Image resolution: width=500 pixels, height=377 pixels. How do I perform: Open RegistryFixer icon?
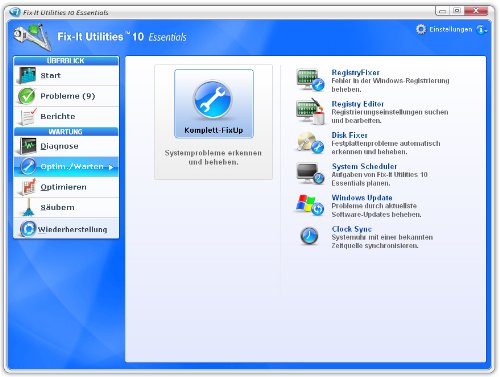point(310,80)
